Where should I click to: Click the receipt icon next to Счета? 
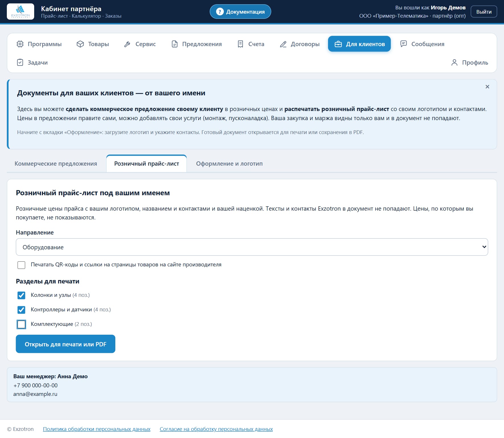click(241, 44)
